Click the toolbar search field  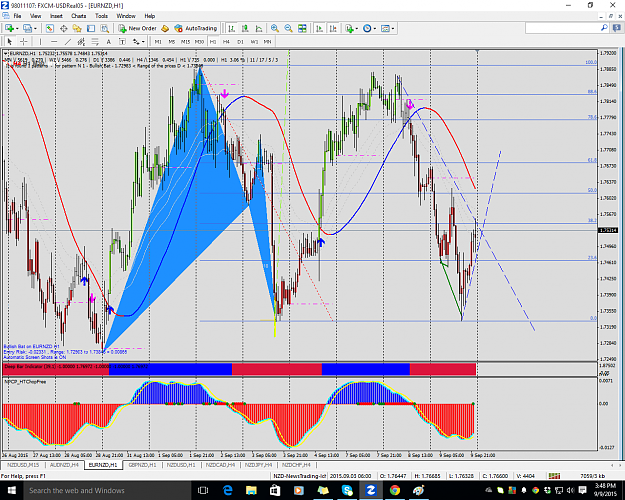pyautogui.click(x=563, y=28)
